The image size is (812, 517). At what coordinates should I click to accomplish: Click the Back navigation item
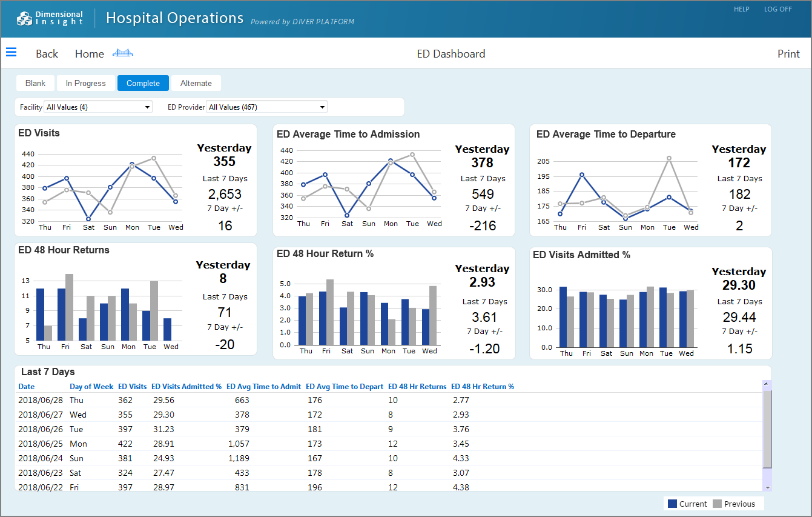click(x=47, y=53)
